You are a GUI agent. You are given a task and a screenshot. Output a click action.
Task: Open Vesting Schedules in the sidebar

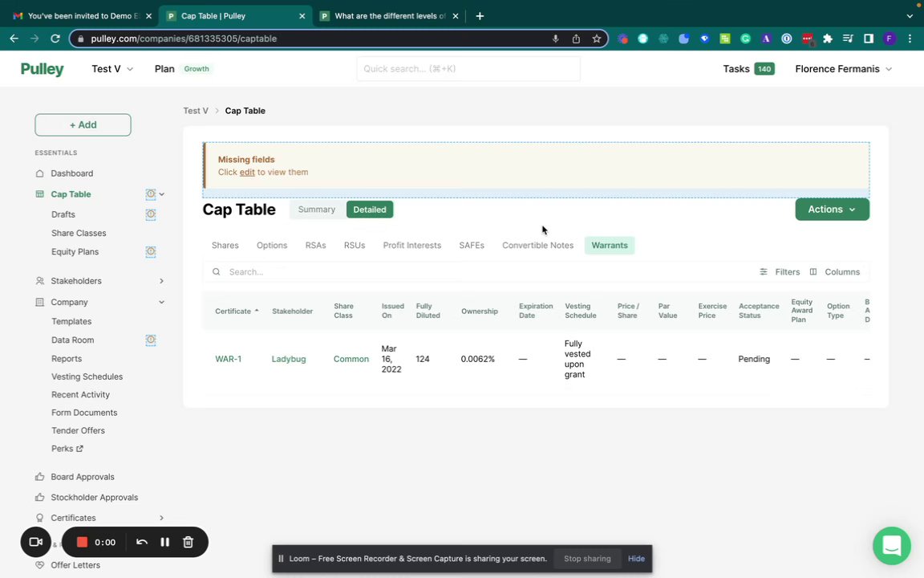87,377
